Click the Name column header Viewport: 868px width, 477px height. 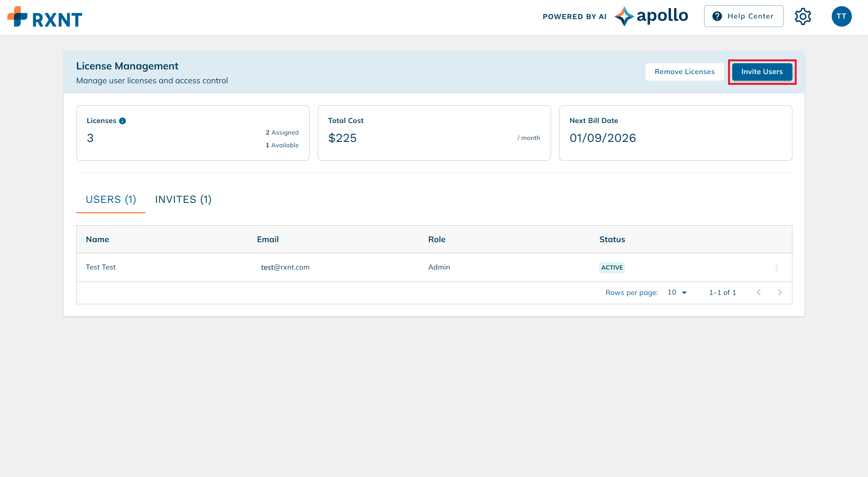click(97, 239)
